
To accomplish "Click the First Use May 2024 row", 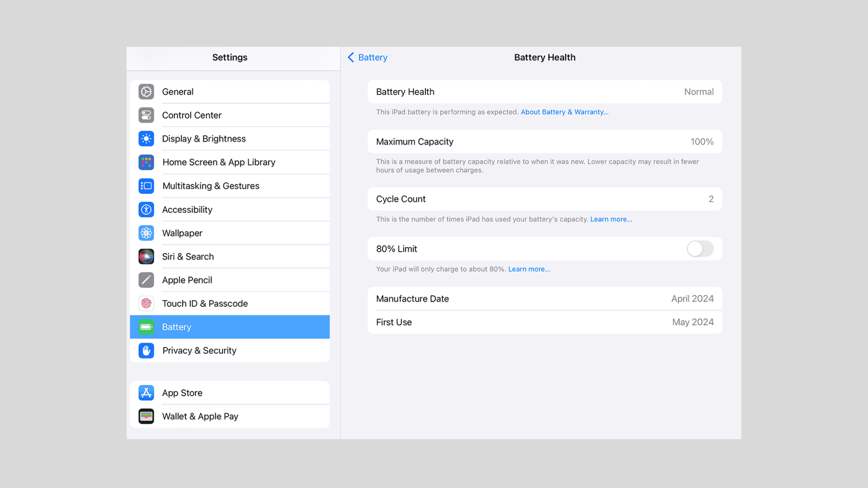I will 545,322.
